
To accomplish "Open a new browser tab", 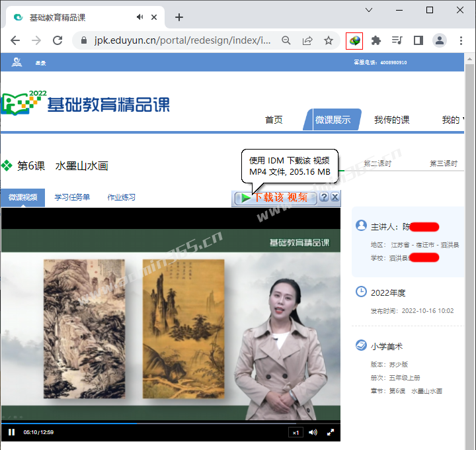I will pyautogui.click(x=179, y=17).
